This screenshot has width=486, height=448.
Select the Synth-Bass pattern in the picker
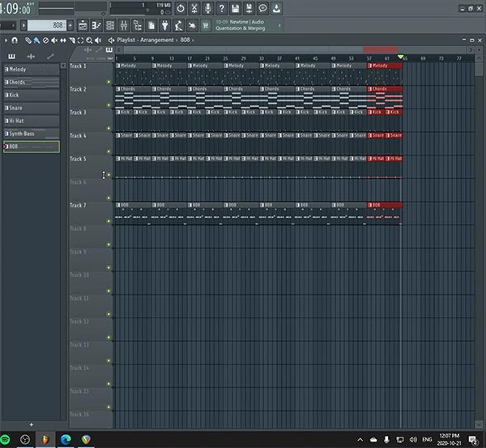point(31,134)
